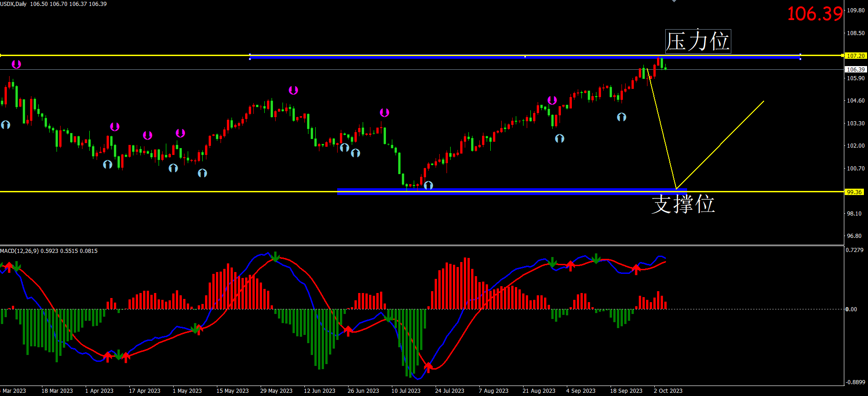Select the 压力位 resistance text label
The width and height of the screenshot is (868, 396).
[x=698, y=41]
